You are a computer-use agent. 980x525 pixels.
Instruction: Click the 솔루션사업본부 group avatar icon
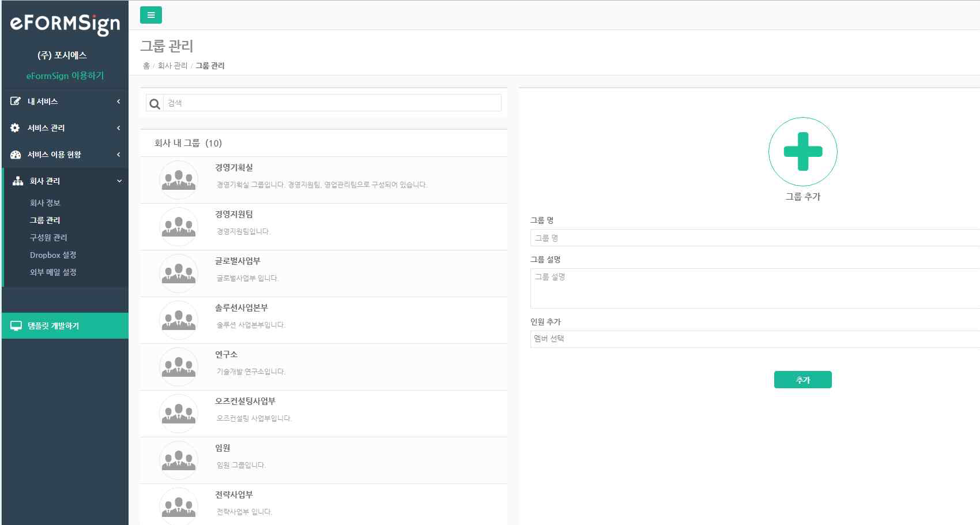point(179,320)
